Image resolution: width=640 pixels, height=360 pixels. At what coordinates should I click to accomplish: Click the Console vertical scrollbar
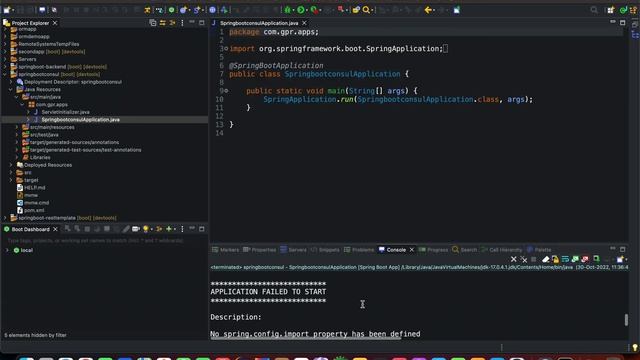tap(626, 320)
